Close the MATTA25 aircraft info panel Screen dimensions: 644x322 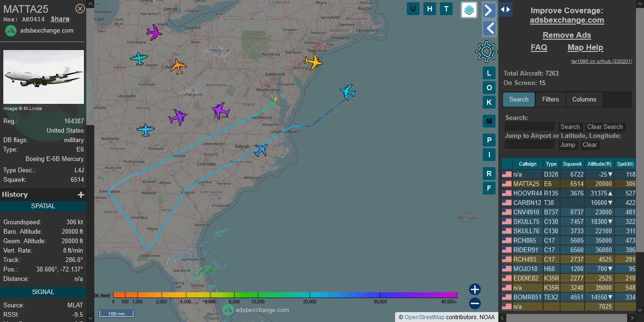click(80, 8)
